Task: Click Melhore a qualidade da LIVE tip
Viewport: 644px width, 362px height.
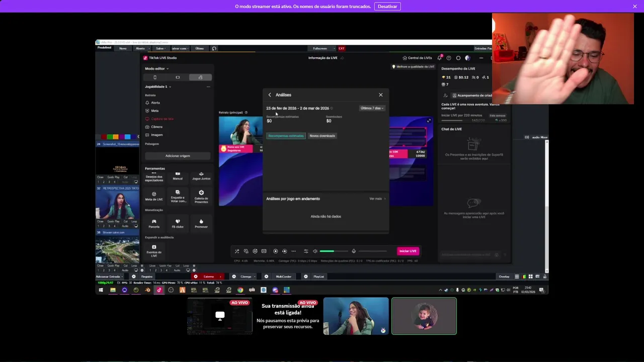Action: pos(413,67)
